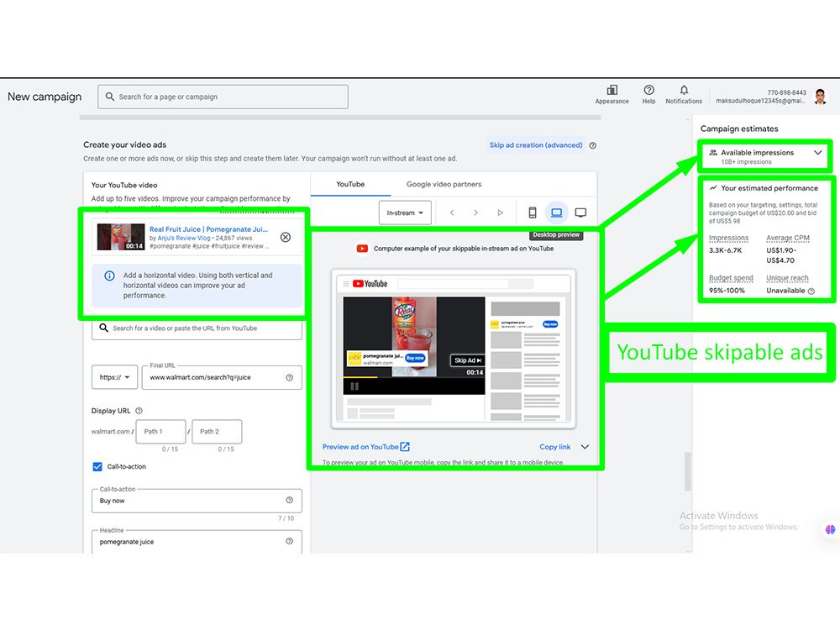This screenshot has height=630, width=840.
Task: Open the In-stream format dropdown
Action: point(405,213)
